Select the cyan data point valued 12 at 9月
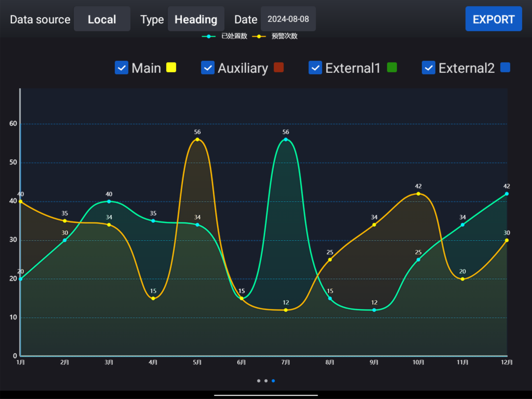The height and width of the screenshot is (399, 532). coord(374,310)
